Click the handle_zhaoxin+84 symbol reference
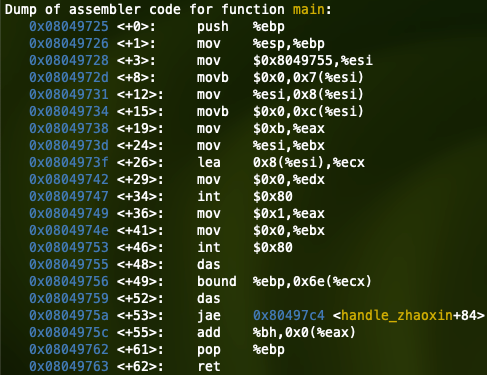 click(x=409, y=315)
